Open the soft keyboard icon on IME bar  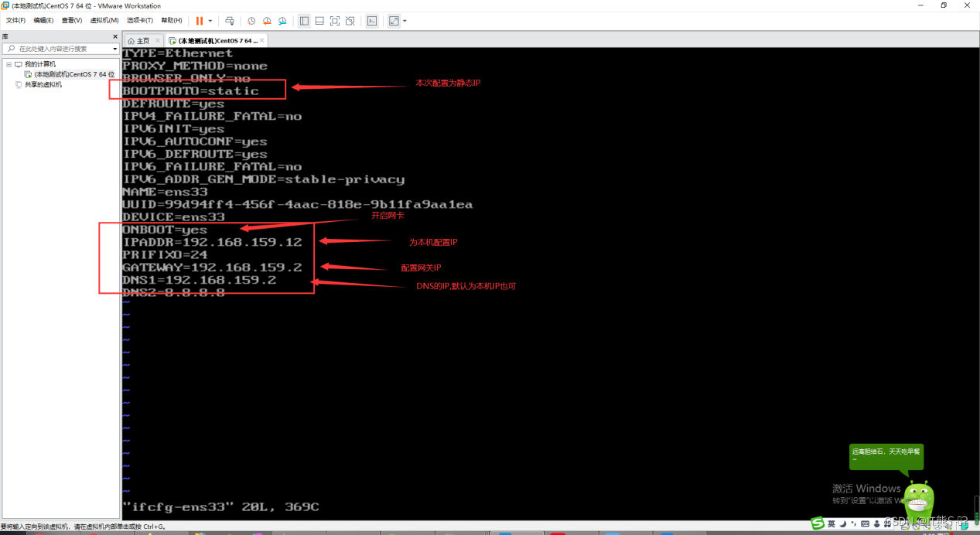(865, 524)
